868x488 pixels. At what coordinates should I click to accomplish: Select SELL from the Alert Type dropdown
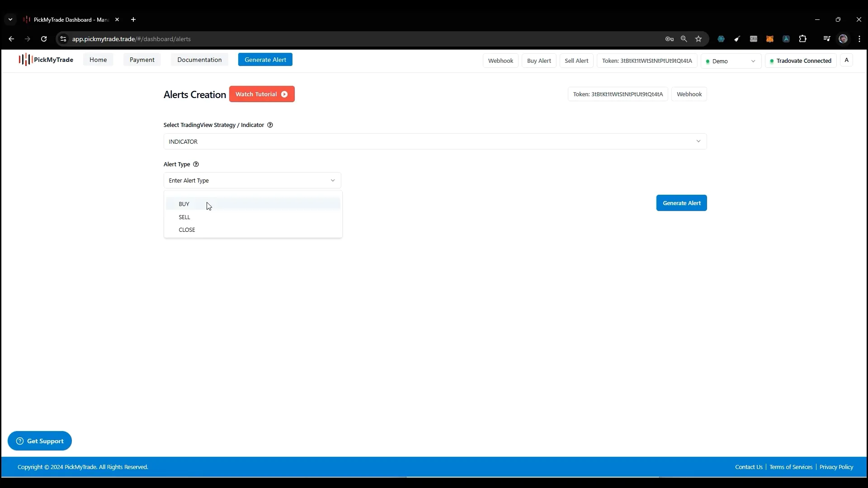[185, 217]
